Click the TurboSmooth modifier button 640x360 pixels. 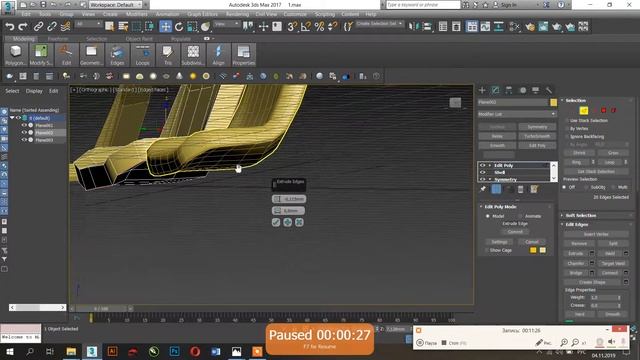coord(537,136)
